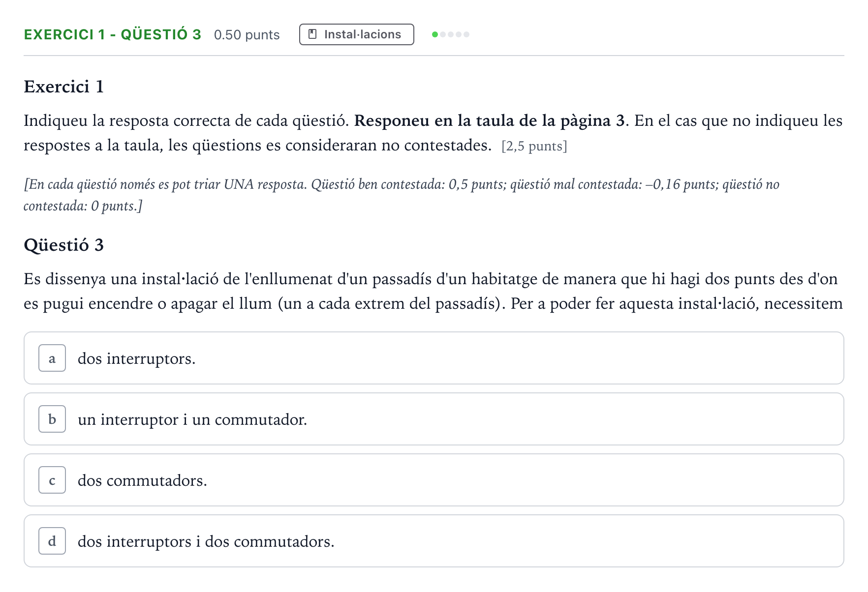Select answer d letter box
Viewport: 868px width, 592px height.
pos(52,541)
